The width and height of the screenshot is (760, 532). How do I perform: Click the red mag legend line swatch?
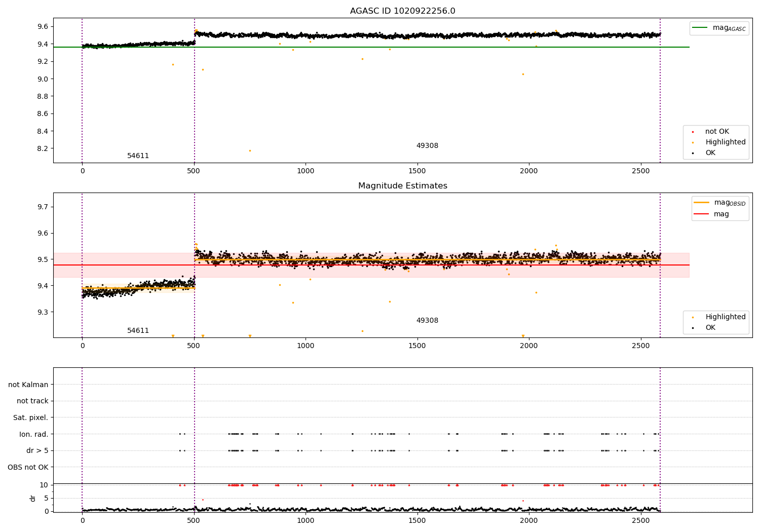coord(702,214)
